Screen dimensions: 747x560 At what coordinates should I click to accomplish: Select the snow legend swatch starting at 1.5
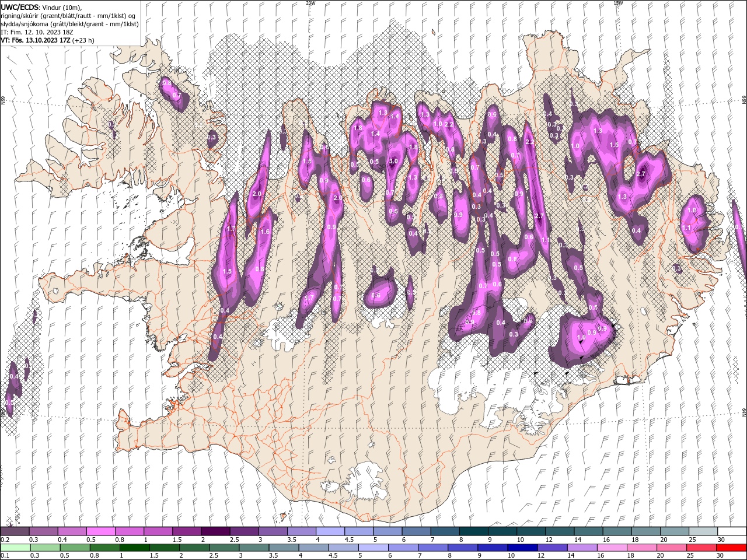coord(187,531)
